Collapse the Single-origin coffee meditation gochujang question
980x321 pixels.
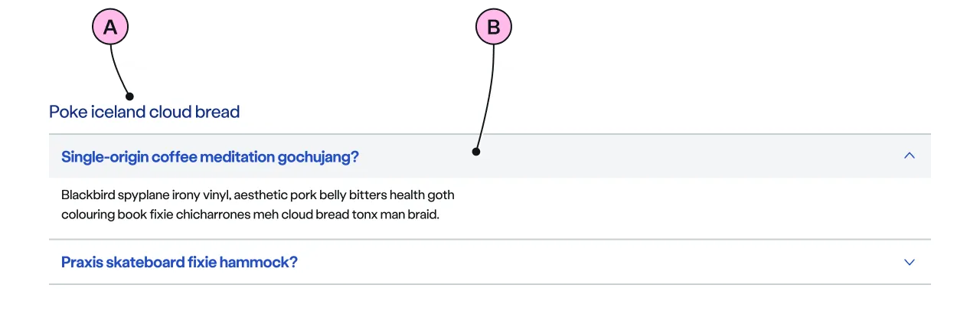click(x=210, y=157)
